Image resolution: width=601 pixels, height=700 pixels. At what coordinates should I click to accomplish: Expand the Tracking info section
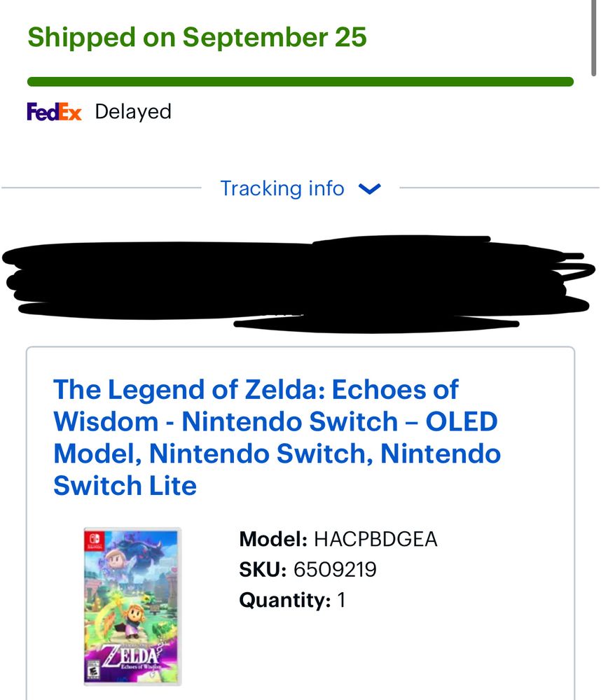(282, 188)
